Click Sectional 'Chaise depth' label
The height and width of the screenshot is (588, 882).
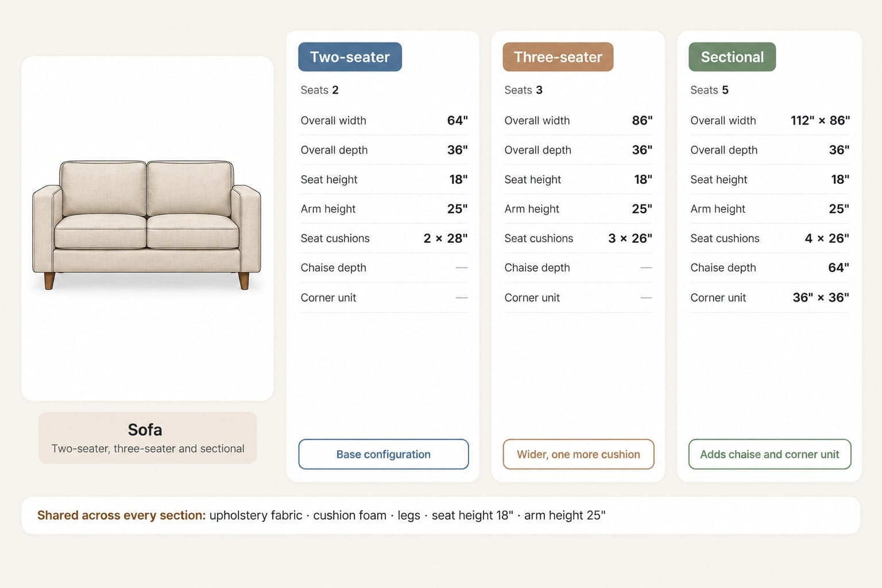[x=723, y=268]
